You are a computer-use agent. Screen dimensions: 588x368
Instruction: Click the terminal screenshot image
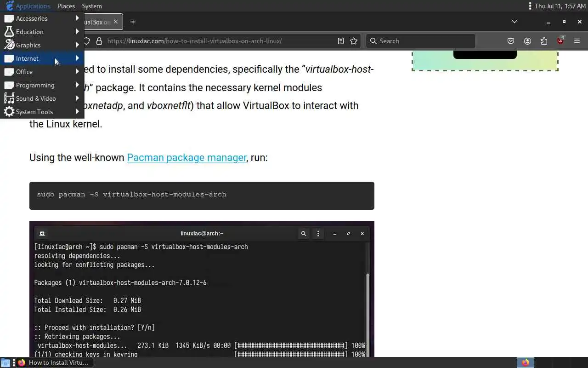tap(202, 289)
